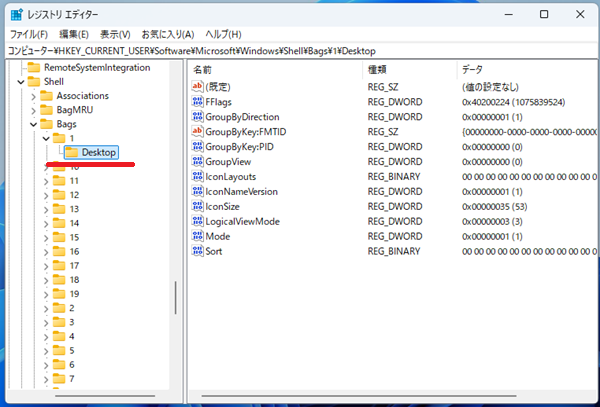The height and width of the screenshot is (407, 600).
Task: Expand key 12 in the tree
Action: 46,195
